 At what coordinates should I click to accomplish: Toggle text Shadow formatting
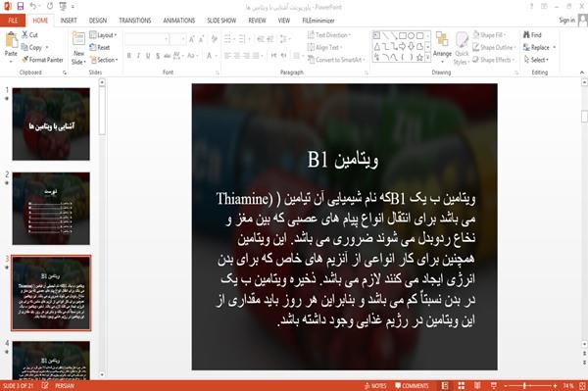(x=158, y=56)
